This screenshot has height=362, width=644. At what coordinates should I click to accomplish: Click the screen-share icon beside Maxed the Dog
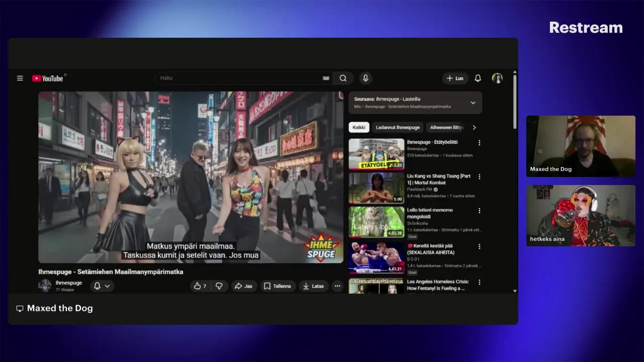(20, 309)
